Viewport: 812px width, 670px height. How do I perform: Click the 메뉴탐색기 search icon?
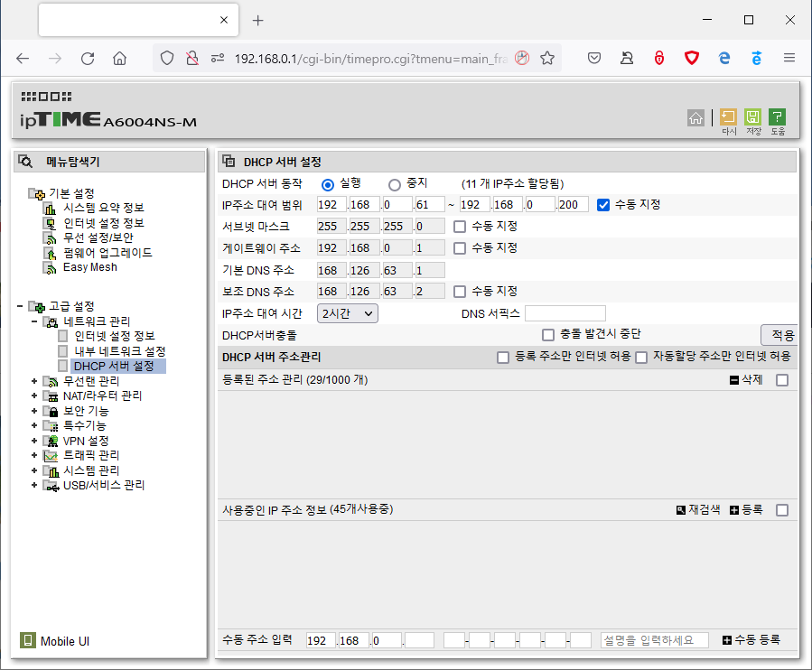tap(25, 162)
